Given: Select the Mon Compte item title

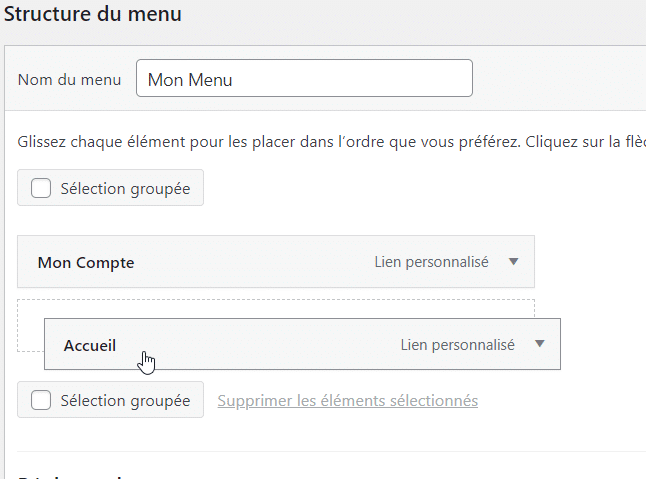Looking at the screenshot, I should [x=86, y=263].
